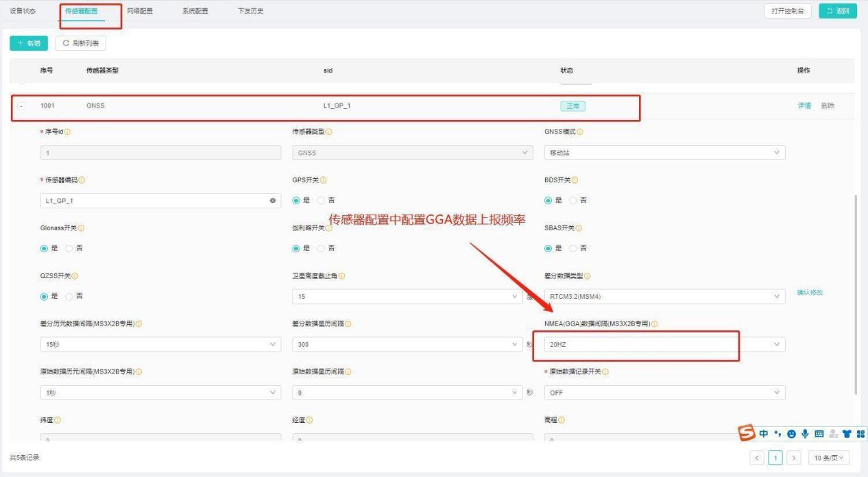Click the info icon beside GNSS模式
This screenshot has height=477, width=868.
tap(580, 132)
